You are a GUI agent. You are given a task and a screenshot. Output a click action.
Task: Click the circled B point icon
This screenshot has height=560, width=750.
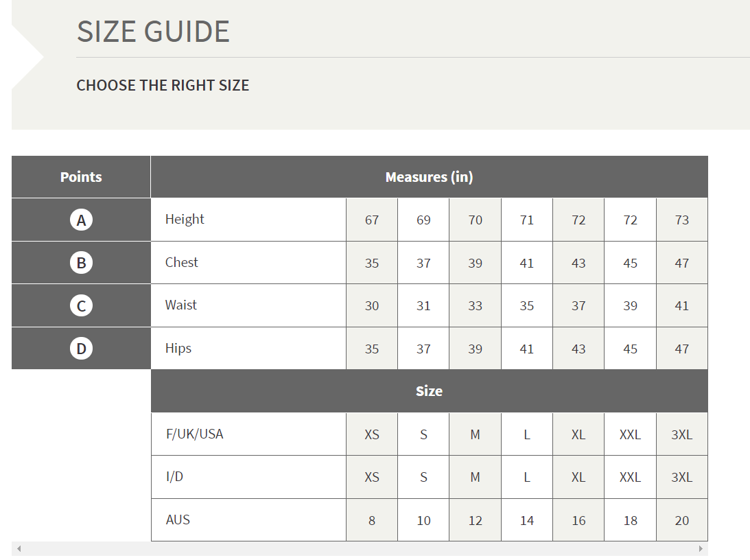82,263
